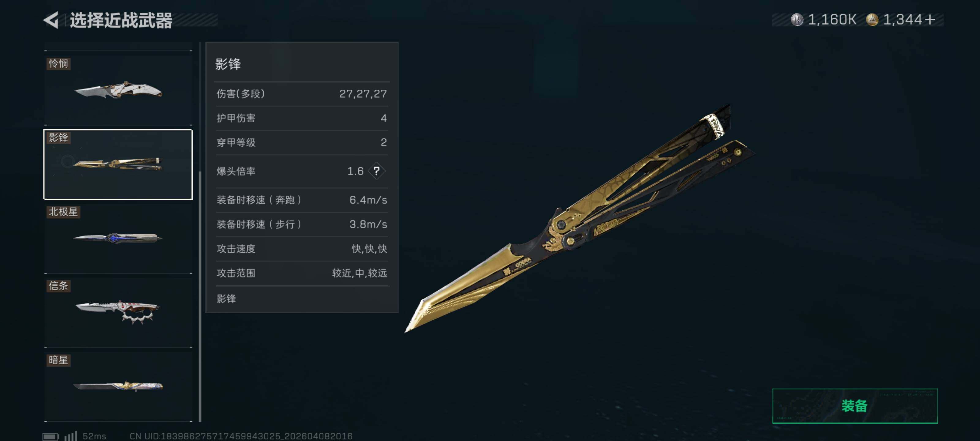This screenshot has height=441, width=980.
Task: Click the weapon list scrollbar
Action: click(x=200, y=297)
